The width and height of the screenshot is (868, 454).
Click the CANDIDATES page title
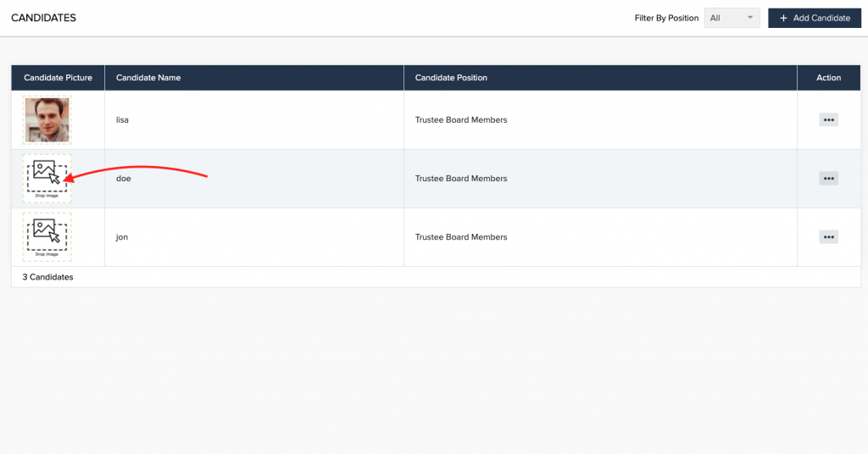44,18
